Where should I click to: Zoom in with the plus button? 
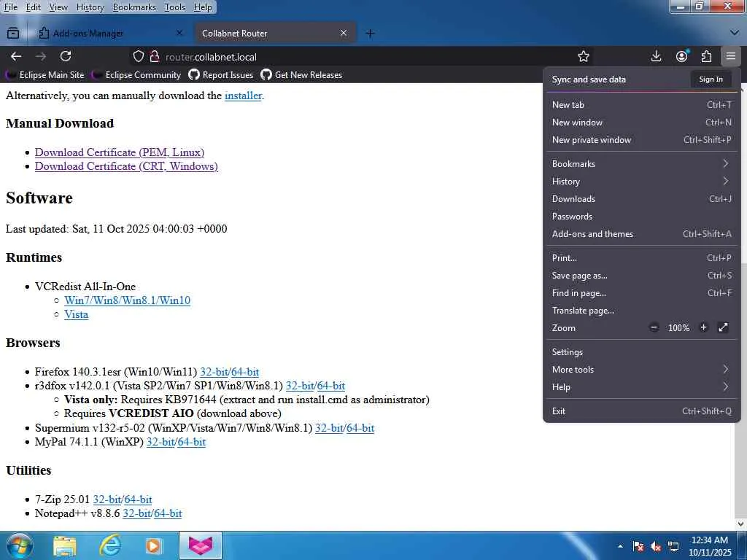703,327
